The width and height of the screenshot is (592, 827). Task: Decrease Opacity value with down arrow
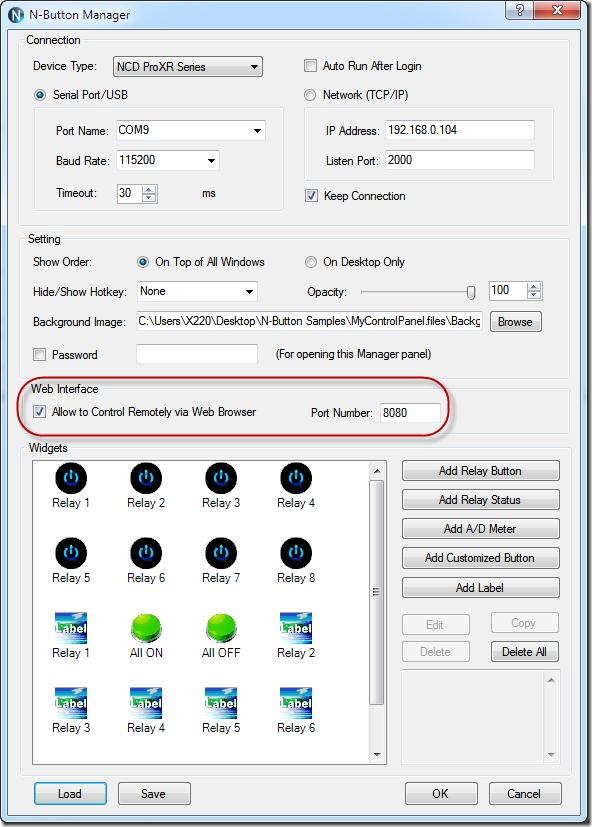tap(534, 295)
